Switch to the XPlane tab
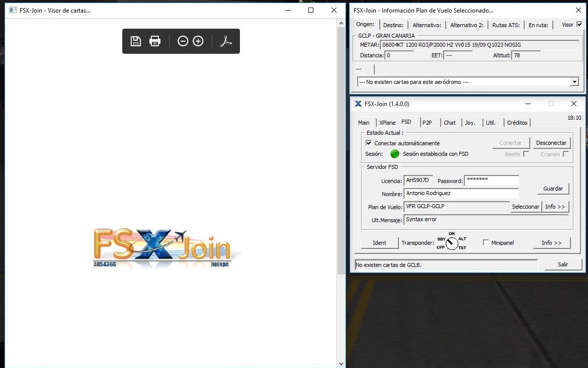 [x=387, y=123]
